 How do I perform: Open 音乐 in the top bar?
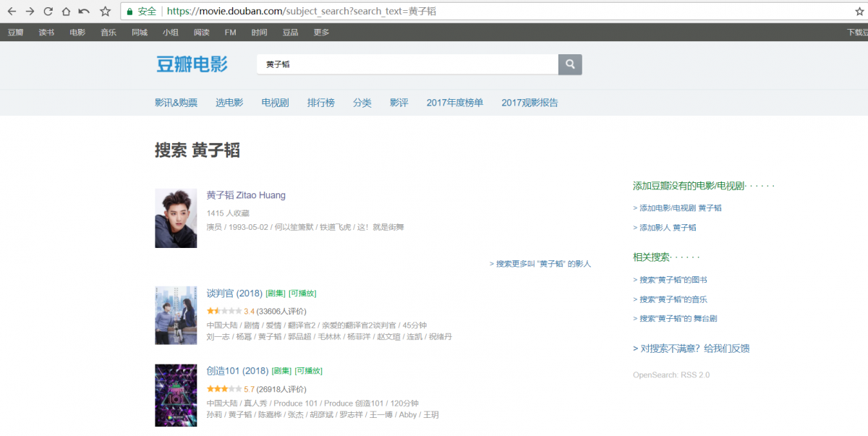pos(109,33)
